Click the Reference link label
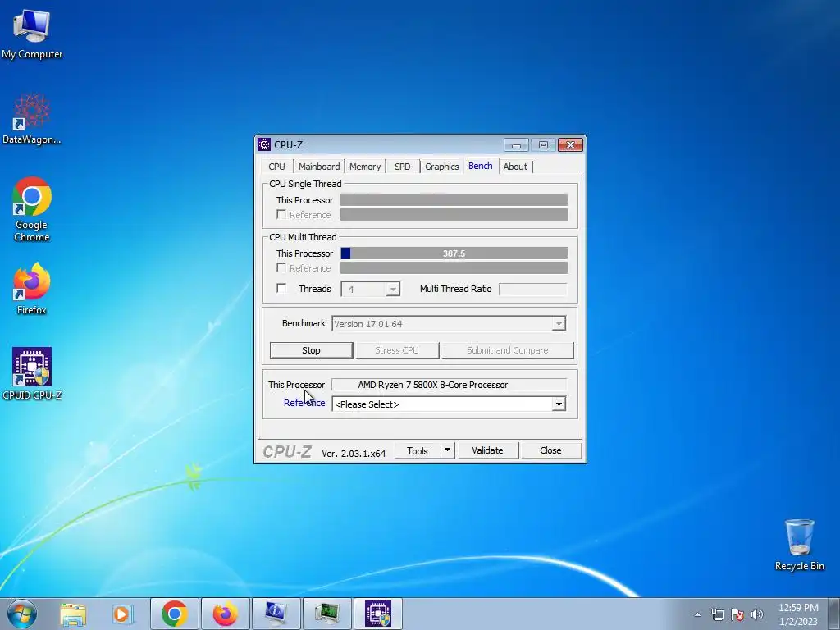Screen dimensions: 840x630 click(304, 403)
